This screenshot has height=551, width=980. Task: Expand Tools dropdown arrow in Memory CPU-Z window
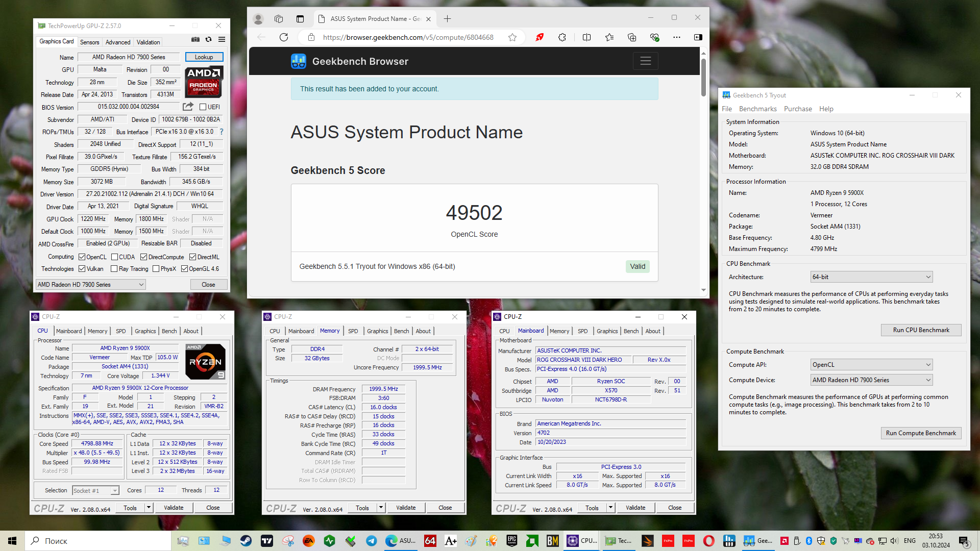point(381,508)
